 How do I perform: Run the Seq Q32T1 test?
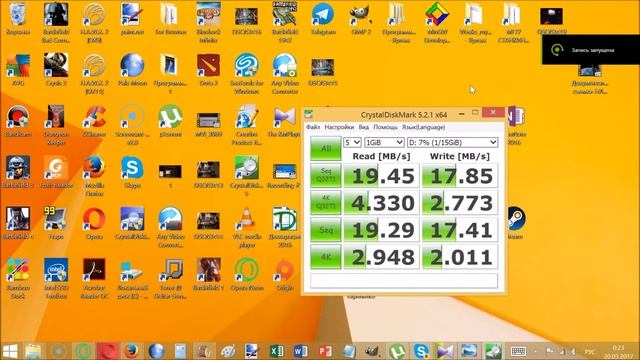(x=325, y=176)
